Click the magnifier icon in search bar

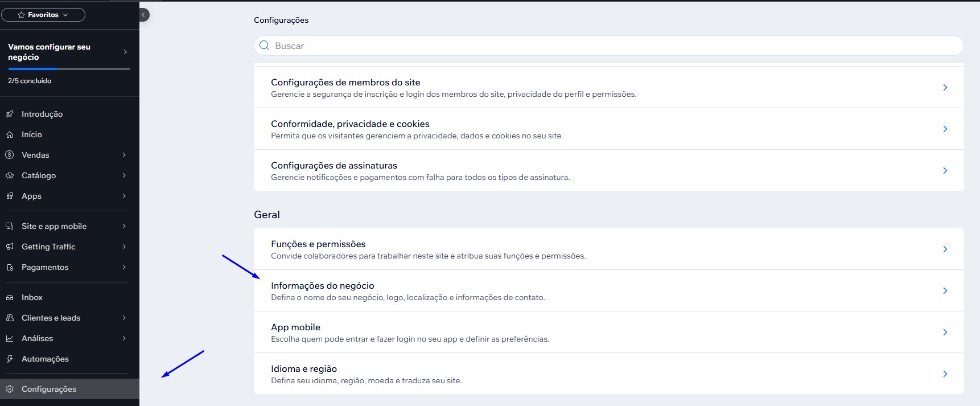click(264, 46)
